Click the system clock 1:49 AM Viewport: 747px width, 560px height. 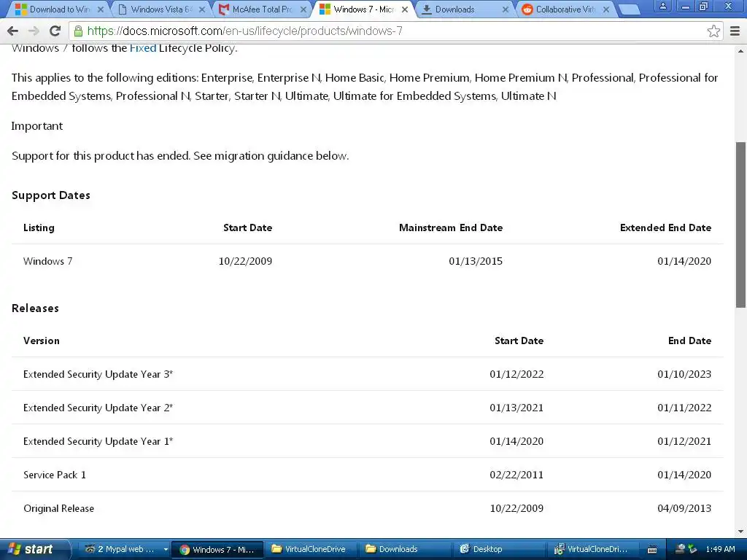tap(720, 549)
